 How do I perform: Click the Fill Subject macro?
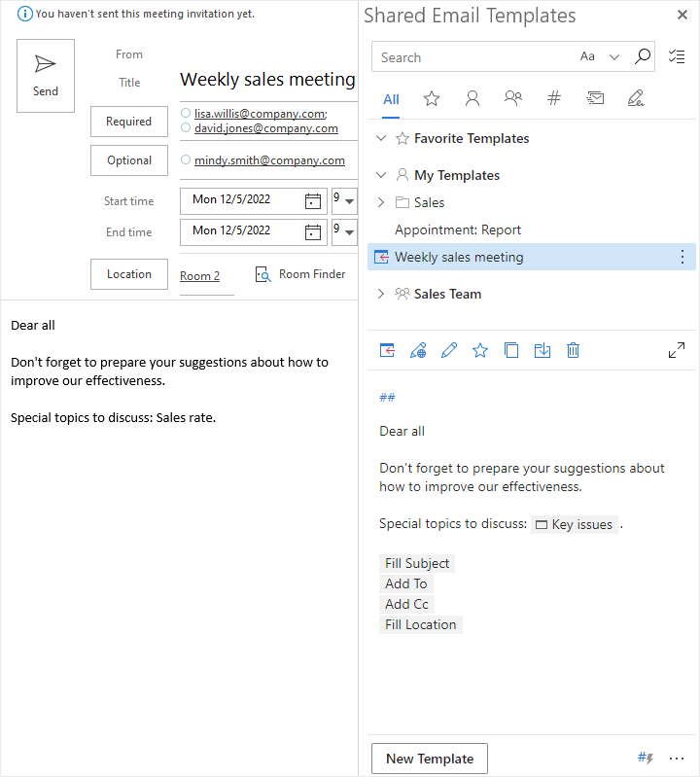point(417,563)
